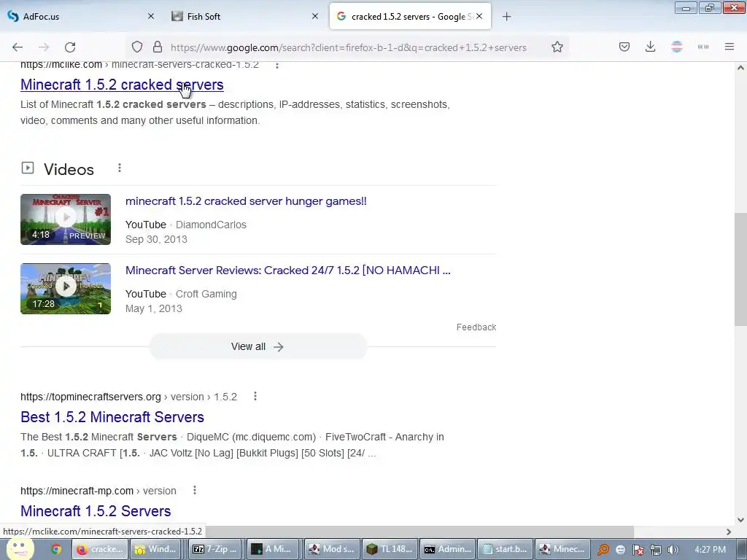This screenshot has width=747, height=560.
Task: Play the hunger games video thumbnail
Action: coord(66,219)
